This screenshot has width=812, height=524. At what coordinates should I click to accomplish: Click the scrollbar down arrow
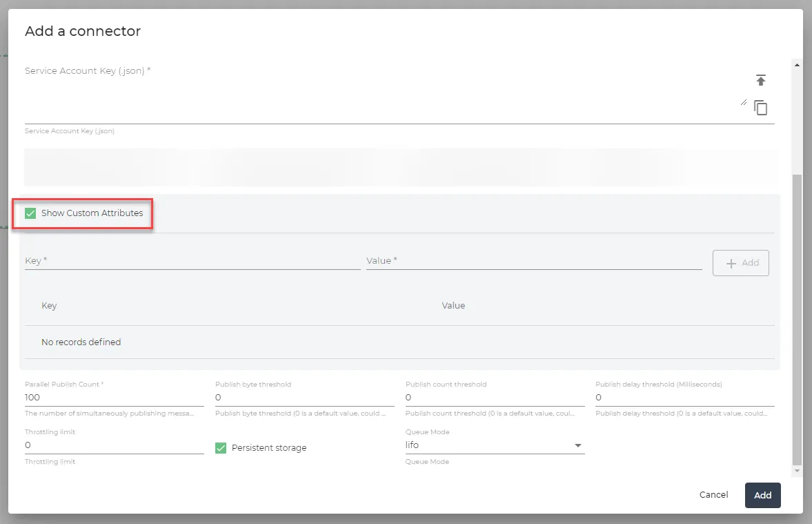[797, 471]
